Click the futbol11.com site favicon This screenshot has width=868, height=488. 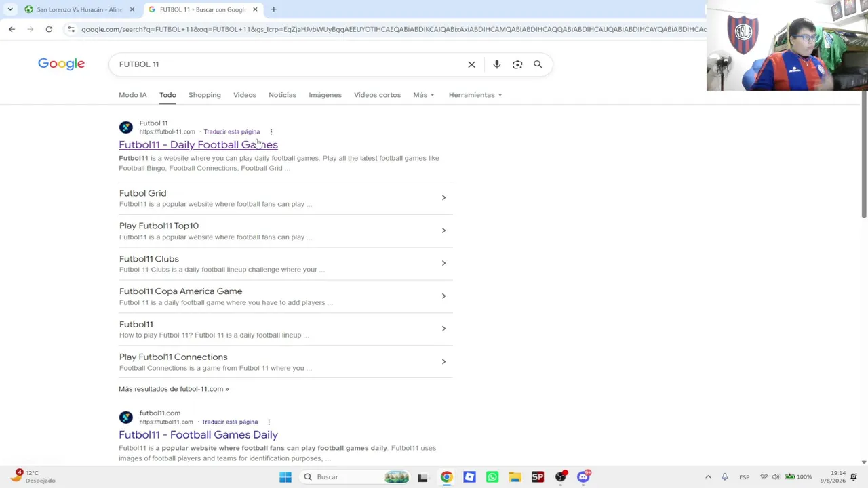125,418
